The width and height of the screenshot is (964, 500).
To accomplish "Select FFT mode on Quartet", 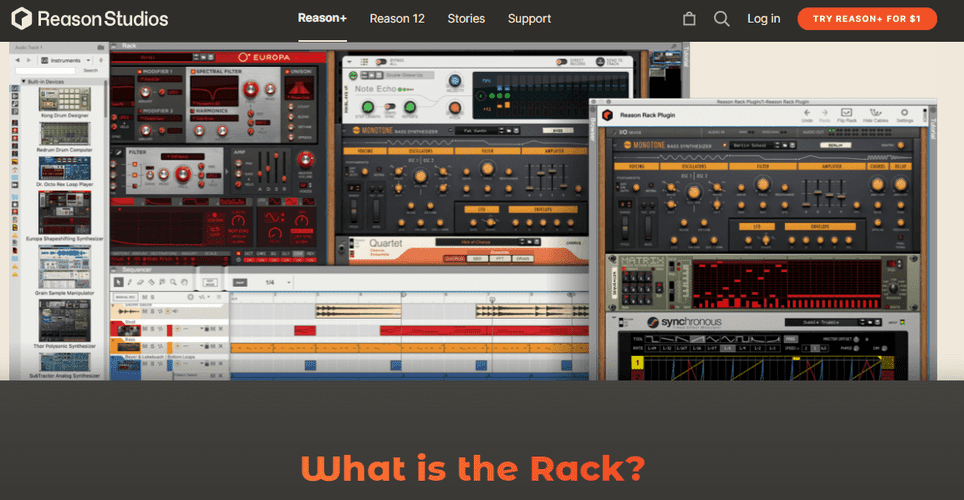I will (x=500, y=258).
